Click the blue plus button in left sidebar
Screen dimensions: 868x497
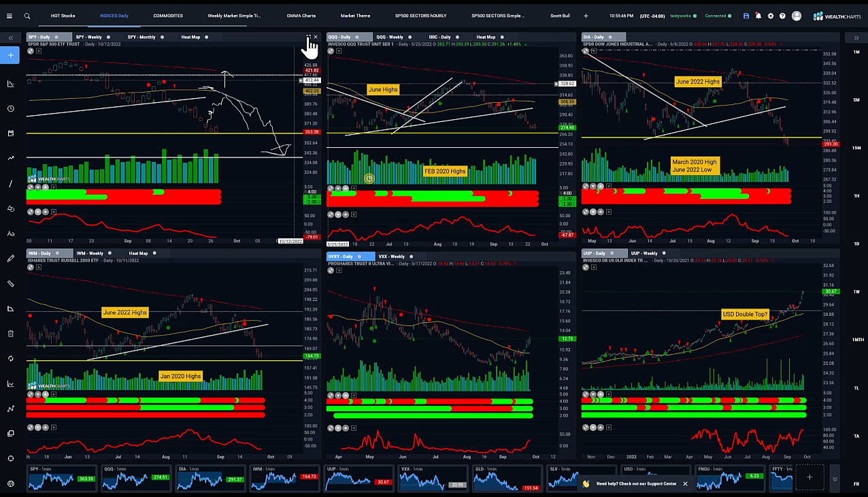point(10,55)
